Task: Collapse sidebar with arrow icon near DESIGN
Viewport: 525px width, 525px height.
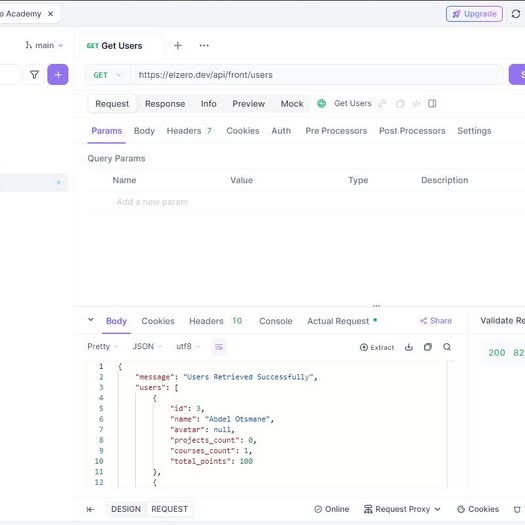Action: (x=90, y=509)
